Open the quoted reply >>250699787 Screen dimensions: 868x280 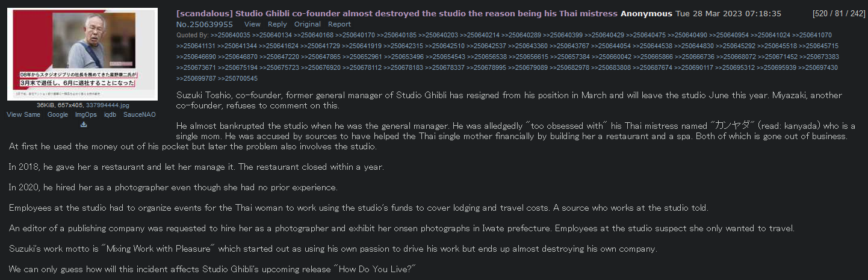click(196, 78)
